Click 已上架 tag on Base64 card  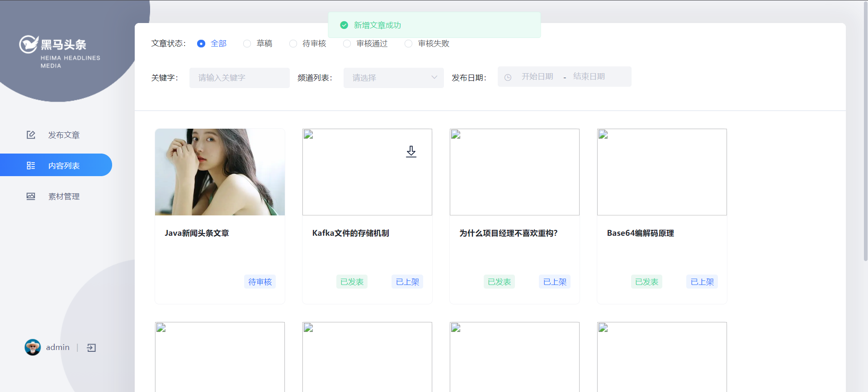click(x=702, y=282)
